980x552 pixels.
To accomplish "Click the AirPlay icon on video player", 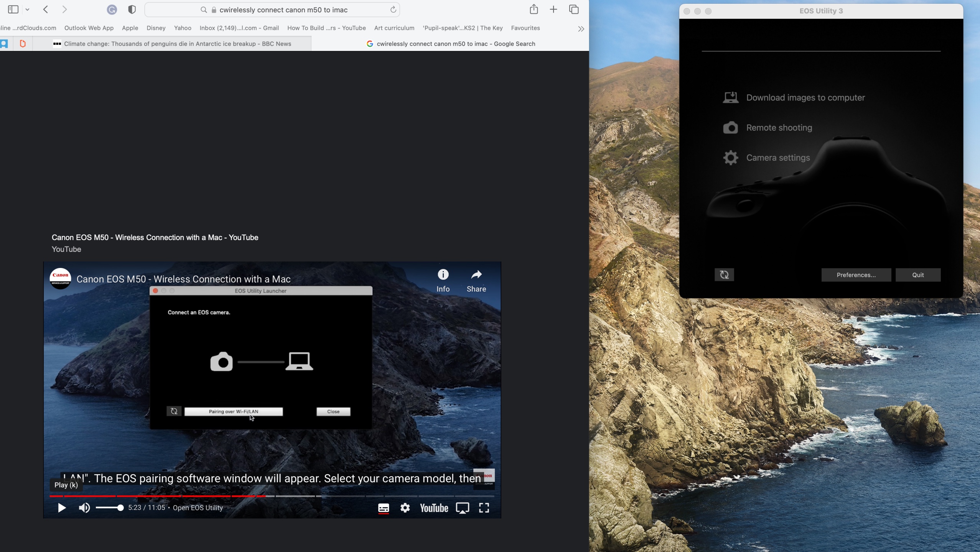I will click(x=462, y=508).
